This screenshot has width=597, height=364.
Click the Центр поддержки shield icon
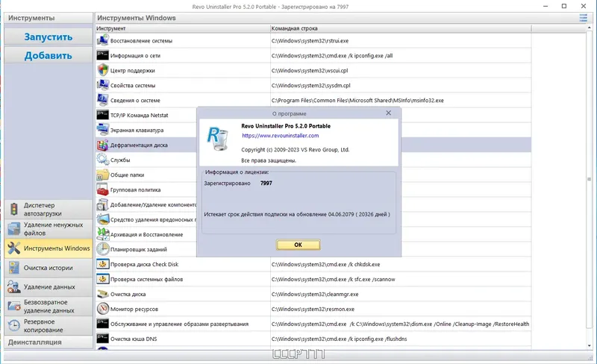102,70
